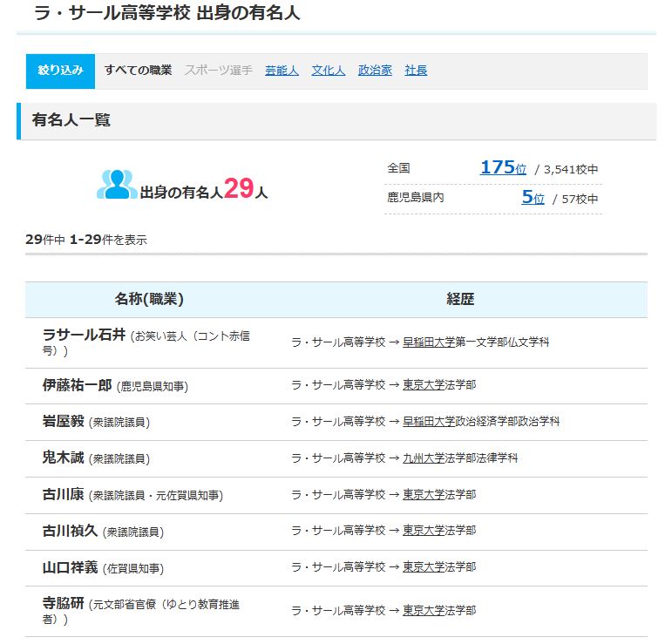The width and height of the screenshot is (665, 644).
Task: Open 古川禎久's profile
Action: tap(70, 531)
